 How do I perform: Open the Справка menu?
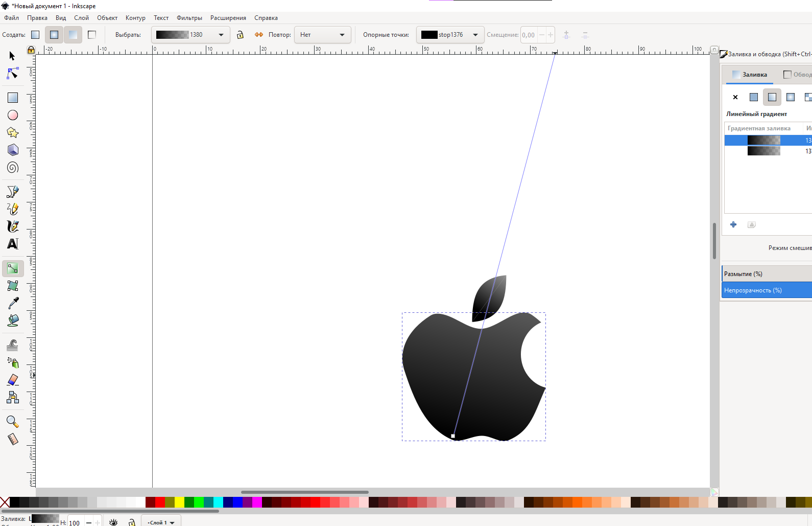(266, 18)
